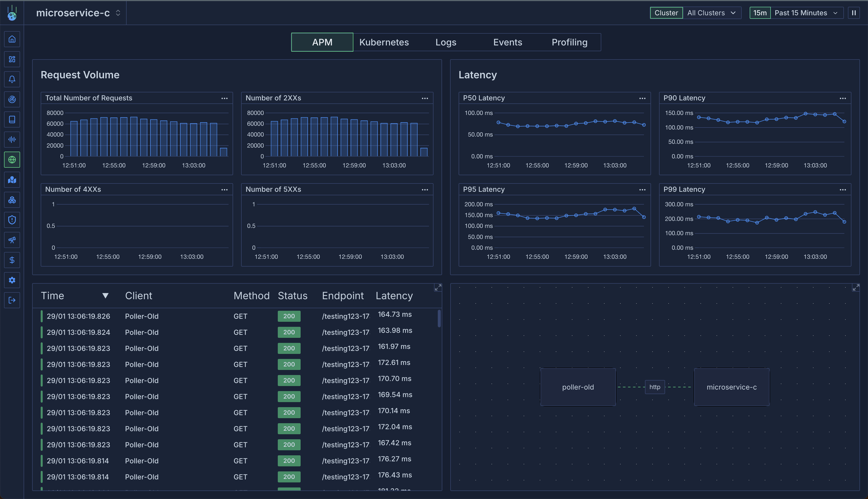868x499 pixels.
Task: Open the dollar cost icon
Action: pyautogui.click(x=12, y=260)
